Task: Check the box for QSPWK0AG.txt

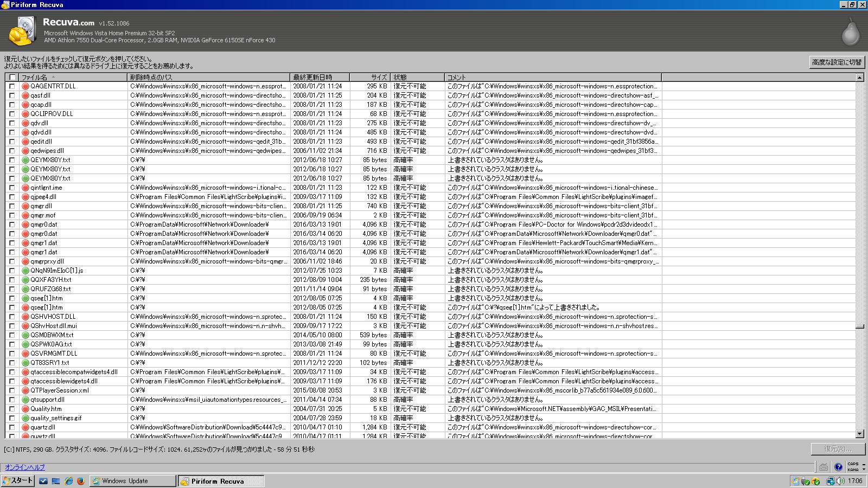Action: point(12,344)
